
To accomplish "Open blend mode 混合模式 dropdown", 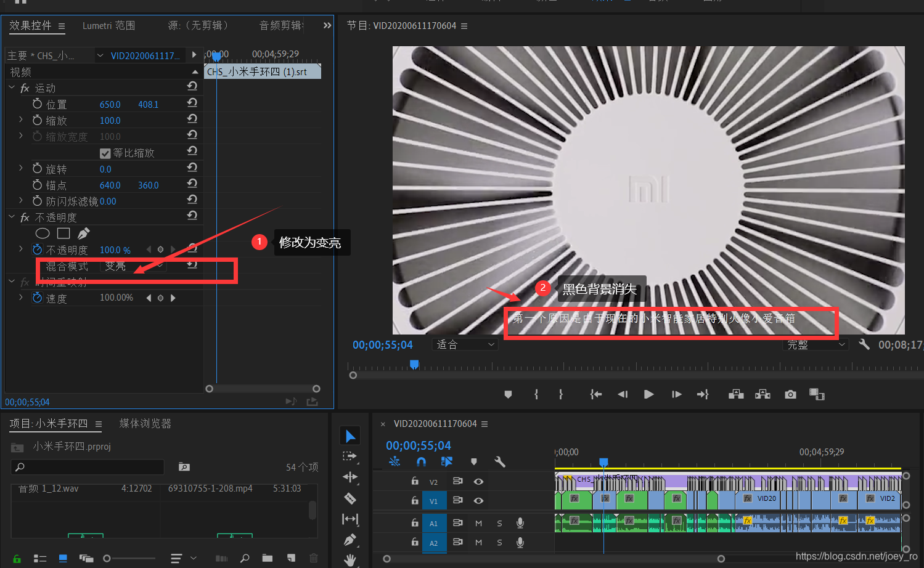I will pos(133,266).
